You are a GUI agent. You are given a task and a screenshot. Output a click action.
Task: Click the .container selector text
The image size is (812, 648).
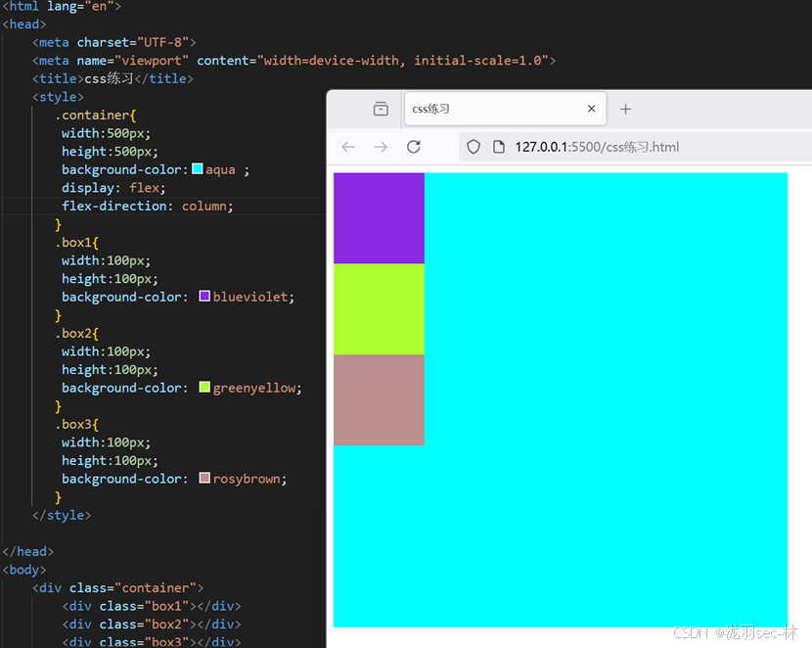(x=92, y=115)
